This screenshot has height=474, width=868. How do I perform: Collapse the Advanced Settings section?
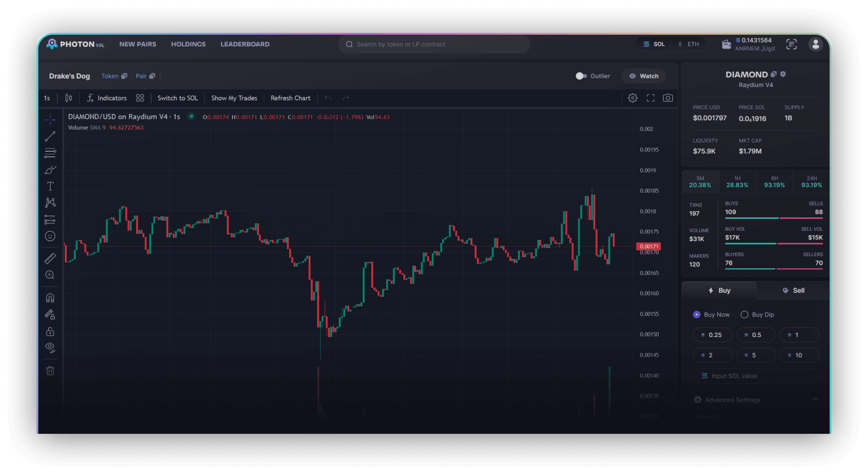click(x=815, y=400)
